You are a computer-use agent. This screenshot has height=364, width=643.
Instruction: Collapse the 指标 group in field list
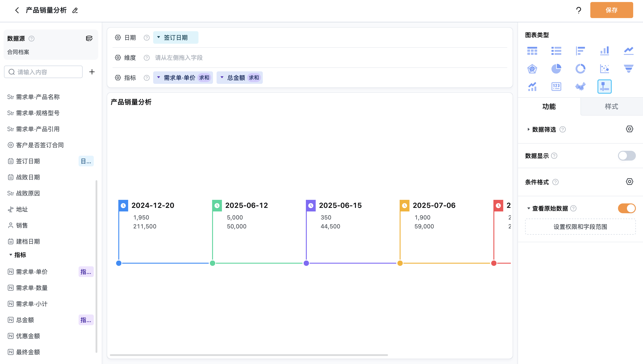click(x=10, y=255)
